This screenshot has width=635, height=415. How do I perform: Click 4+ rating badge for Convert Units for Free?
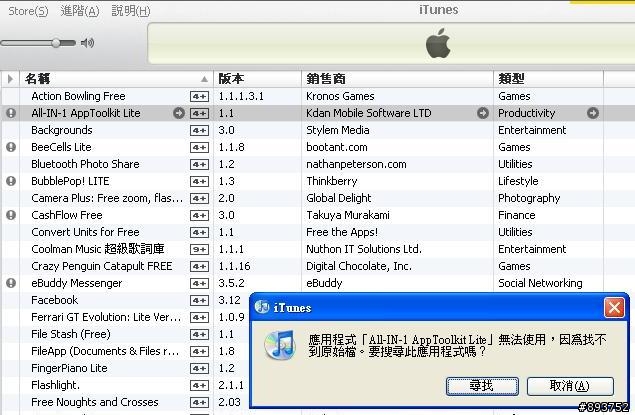pyautogui.click(x=200, y=232)
